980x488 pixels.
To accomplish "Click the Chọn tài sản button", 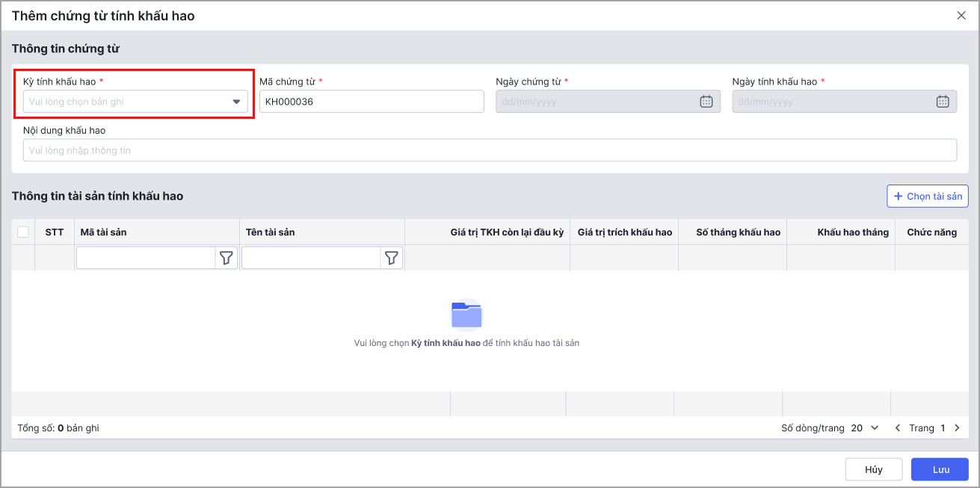I will tap(928, 196).
